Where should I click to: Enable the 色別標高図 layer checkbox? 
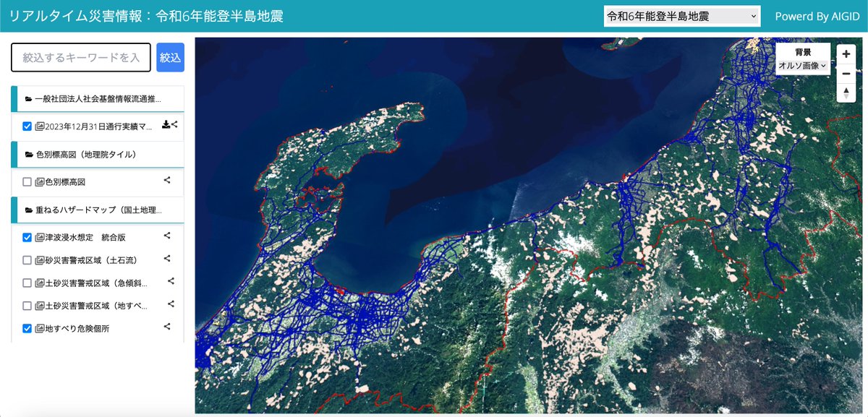27,182
